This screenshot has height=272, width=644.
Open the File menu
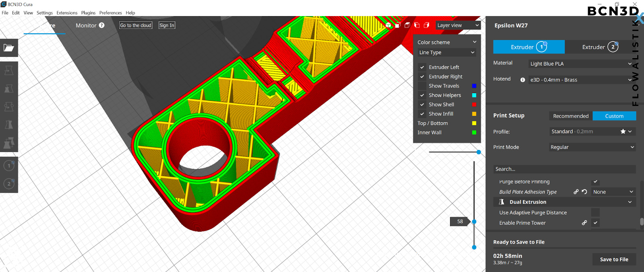(x=5, y=13)
